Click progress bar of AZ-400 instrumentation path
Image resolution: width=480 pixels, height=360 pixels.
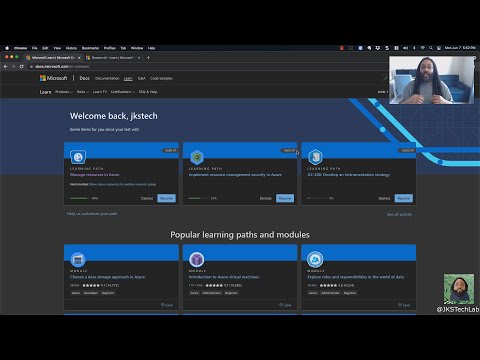(318, 198)
